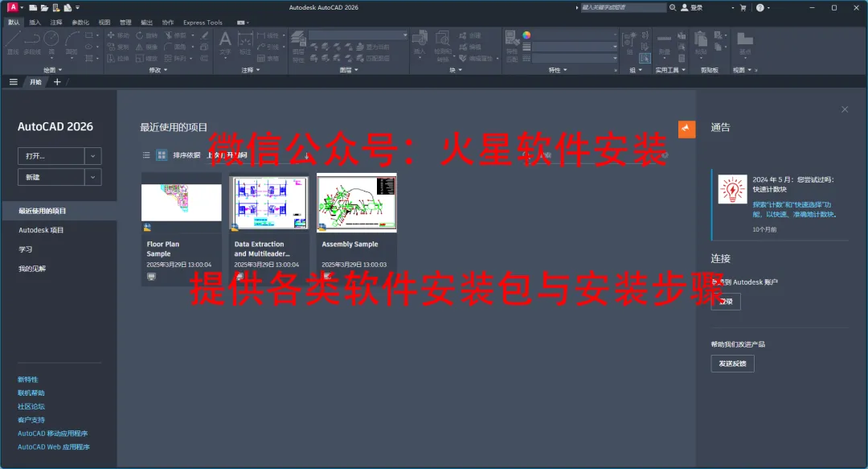Select the Polyline (多段线) tool
This screenshot has height=469, width=868.
pyautogui.click(x=32, y=43)
